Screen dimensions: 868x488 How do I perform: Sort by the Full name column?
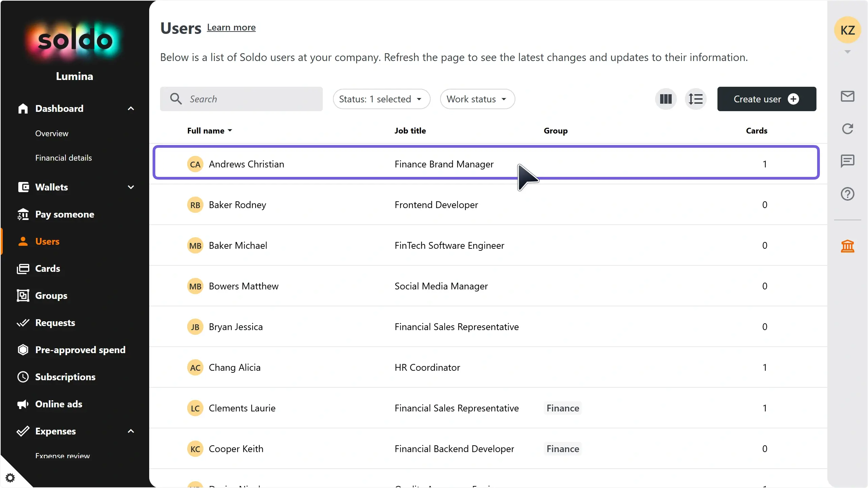(x=210, y=131)
